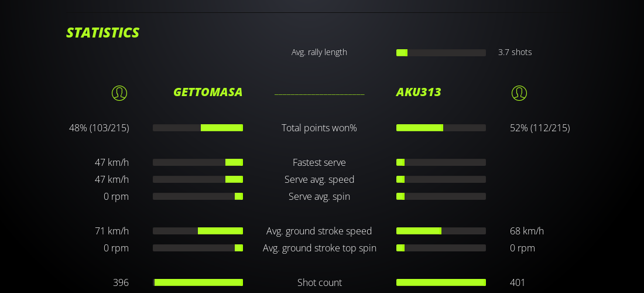Click AKU313's total points won bar

tap(441, 128)
